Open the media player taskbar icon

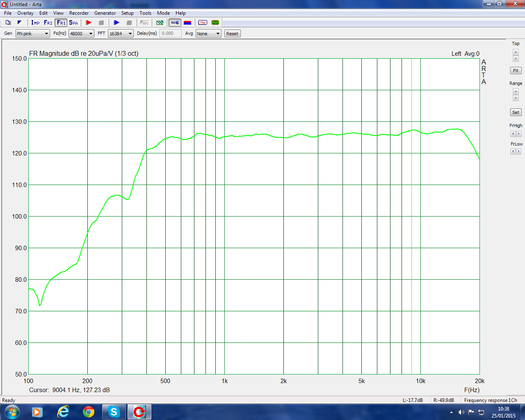[37, 412]
